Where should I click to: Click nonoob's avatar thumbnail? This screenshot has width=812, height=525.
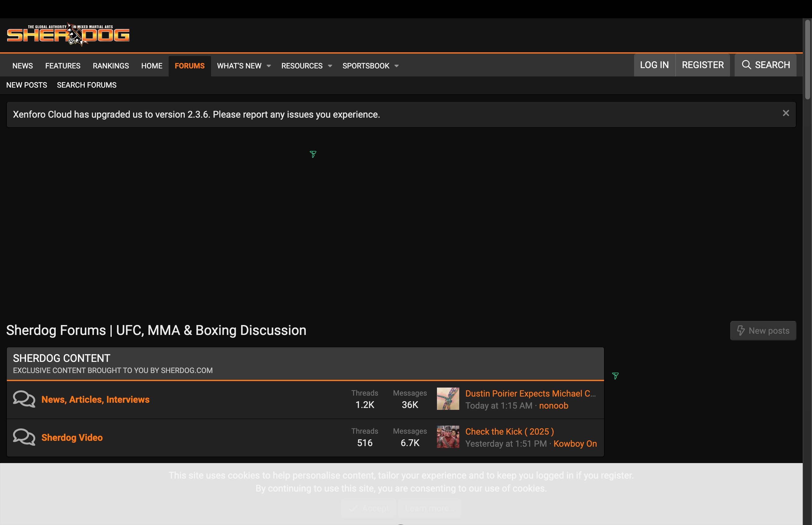tap(448, 399)
